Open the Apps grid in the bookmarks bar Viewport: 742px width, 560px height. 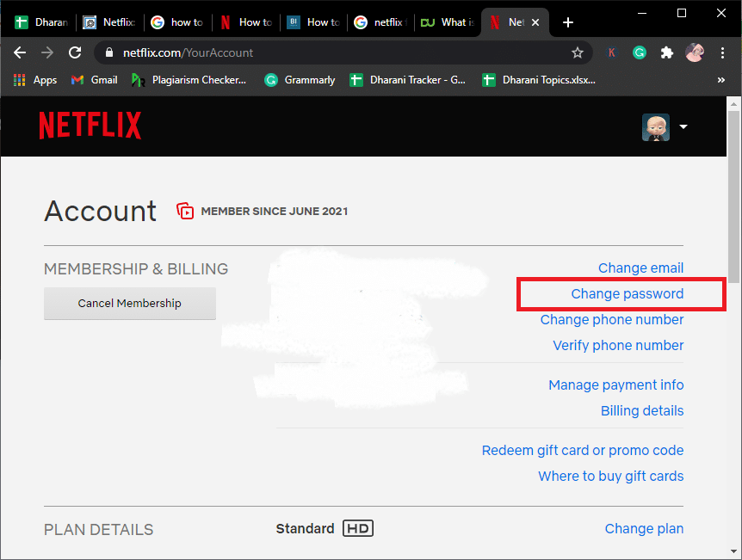coord(35,80)
